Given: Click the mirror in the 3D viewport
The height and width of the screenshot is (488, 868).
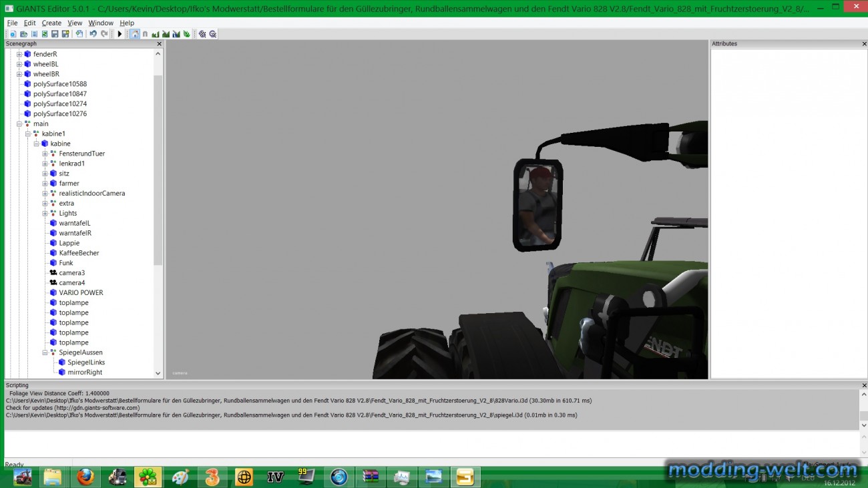Looking at the screenshot, I should (537, 204).
